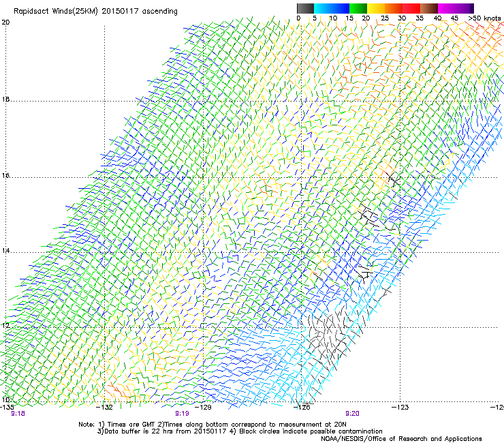Click the longitude label '-135'
Screen dimensions: 504x443
[7, 408]
